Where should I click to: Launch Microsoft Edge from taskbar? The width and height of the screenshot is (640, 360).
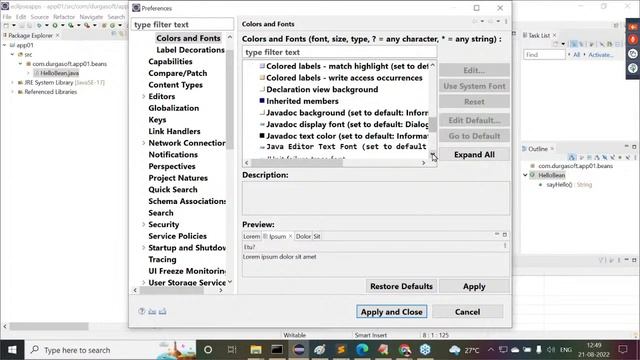[362, 350]
